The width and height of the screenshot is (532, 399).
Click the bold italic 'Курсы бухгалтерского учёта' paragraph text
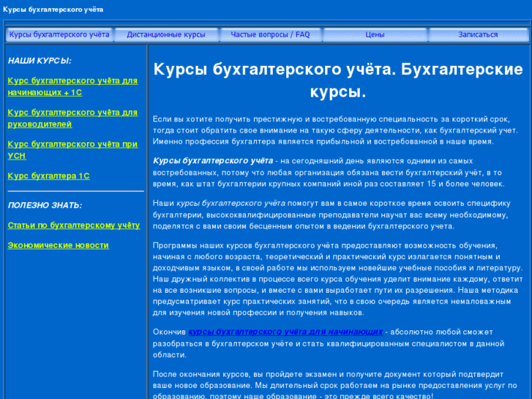coord(213,160)
